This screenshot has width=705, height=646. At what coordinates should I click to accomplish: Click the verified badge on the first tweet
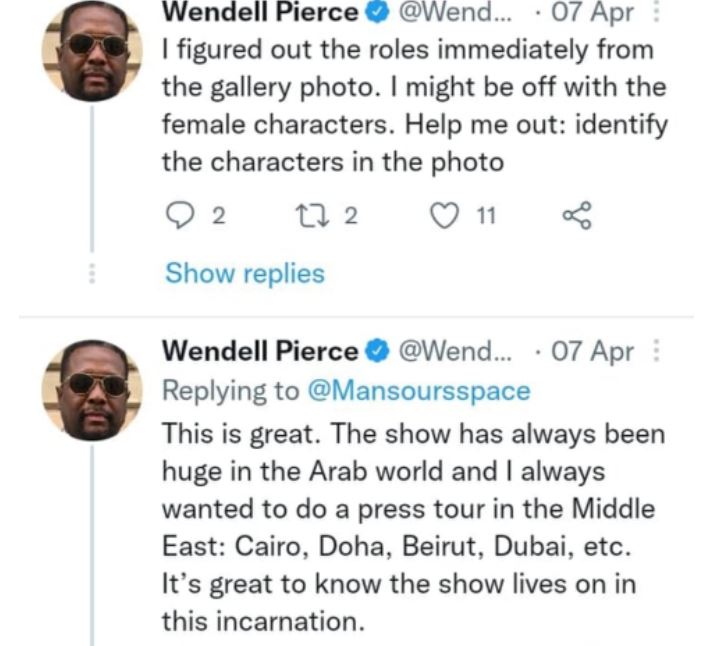pos(376,13)
